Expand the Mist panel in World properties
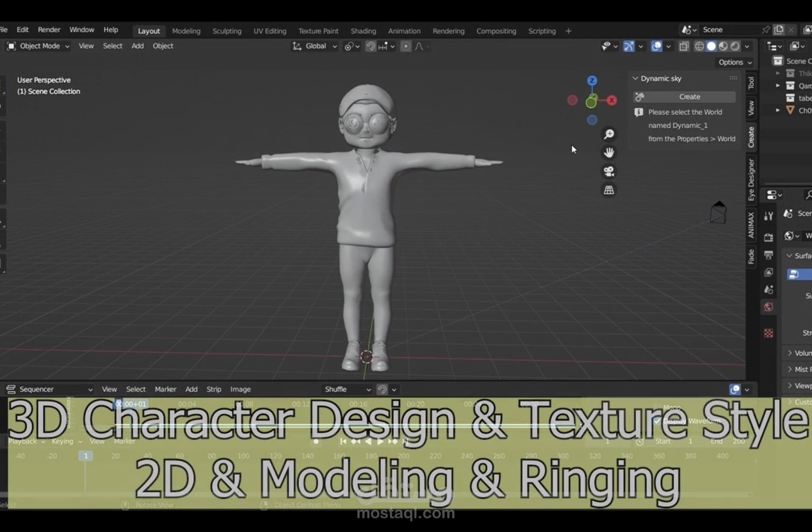Viewport: 812px width, 532px height. [790, 369]
